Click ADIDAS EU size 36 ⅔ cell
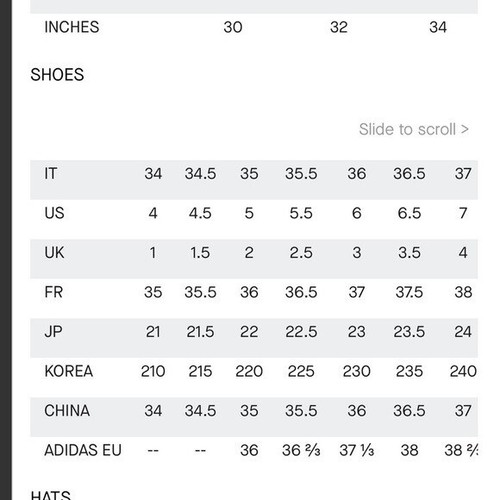The image size is (500, 500). pyautogui.click(x=301, y=450)
